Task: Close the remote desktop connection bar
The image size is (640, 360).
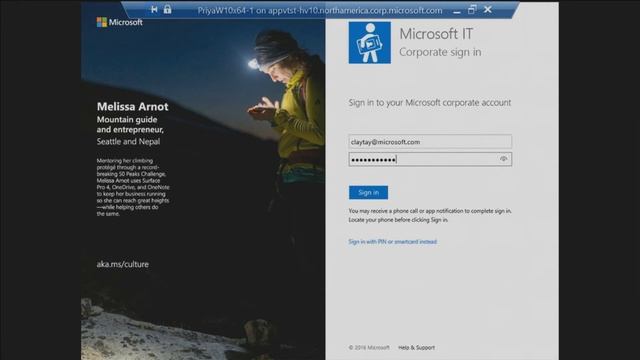Action: (x=488, y=9)
